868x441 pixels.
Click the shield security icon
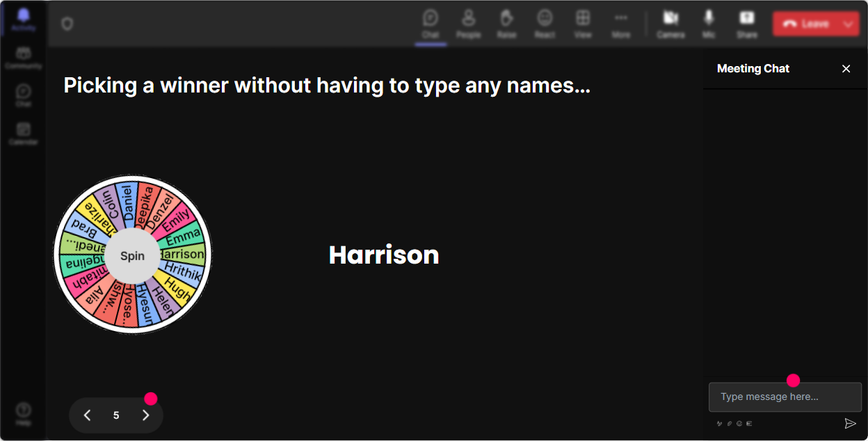tap(67, 24)
